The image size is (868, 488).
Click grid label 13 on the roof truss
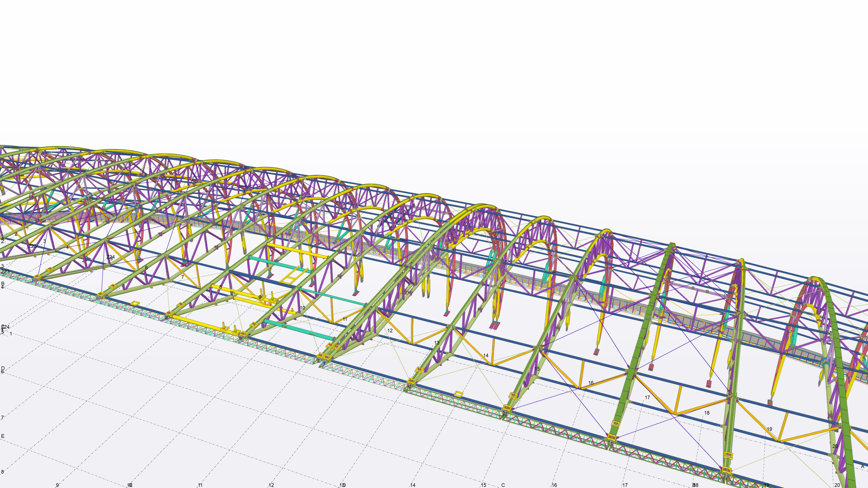(x=436, y=343)
